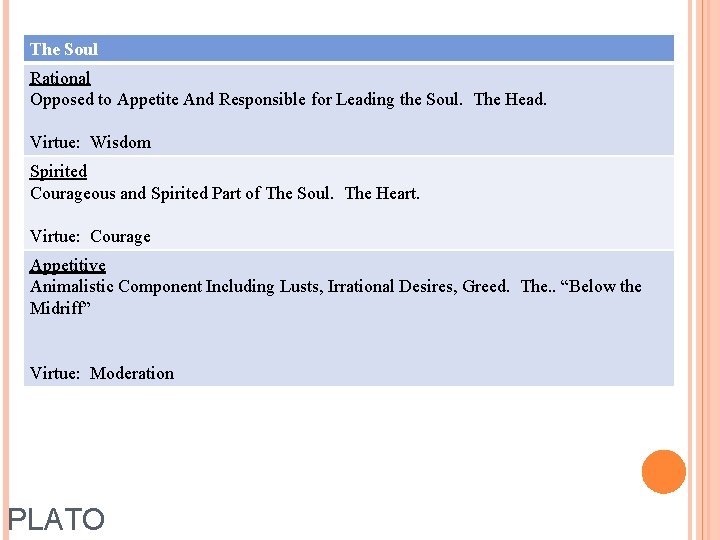Select the underlined 'Spirited' heading
The height and width of the screenshot is (540, 720).
58,171
